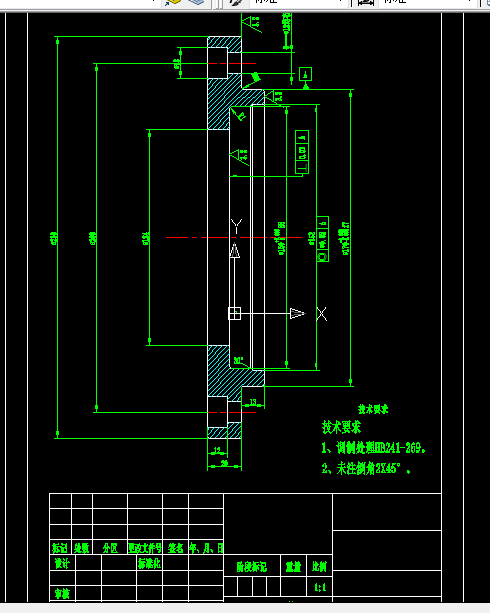Image resolution: width=490 pixels, height=613 pixels.
Task: Select the lower tolerance frame near the centerline
Action: tap(323, 239)
